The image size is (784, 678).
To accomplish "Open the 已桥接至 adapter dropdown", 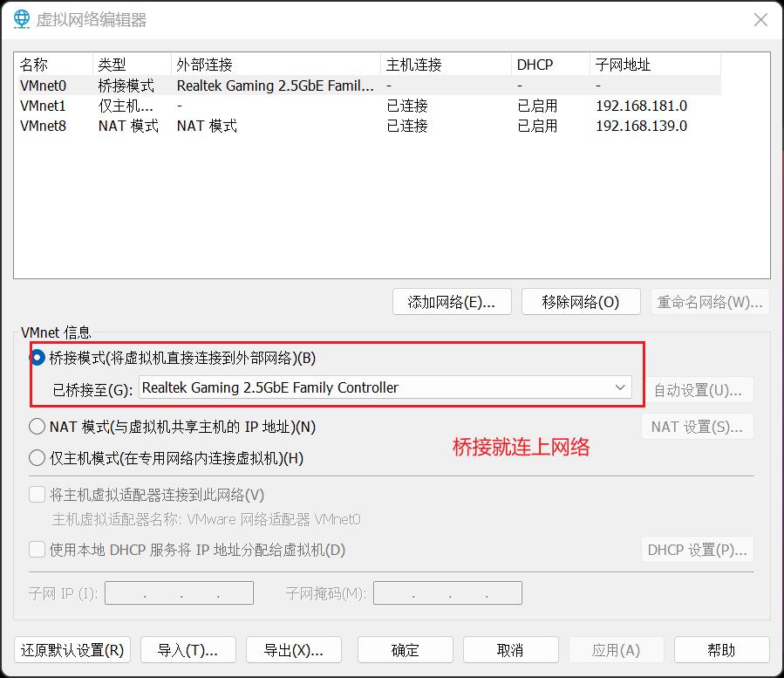I will pos(385,387).
